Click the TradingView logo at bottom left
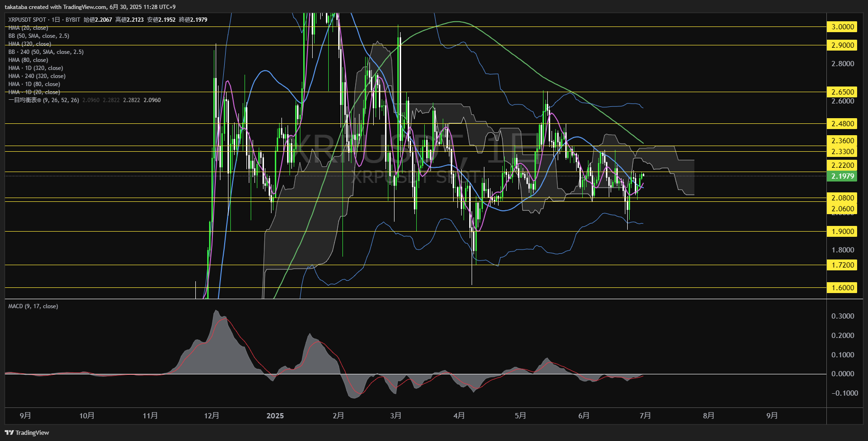The width and height of the screenshot is (868, 441). (27, 432)
